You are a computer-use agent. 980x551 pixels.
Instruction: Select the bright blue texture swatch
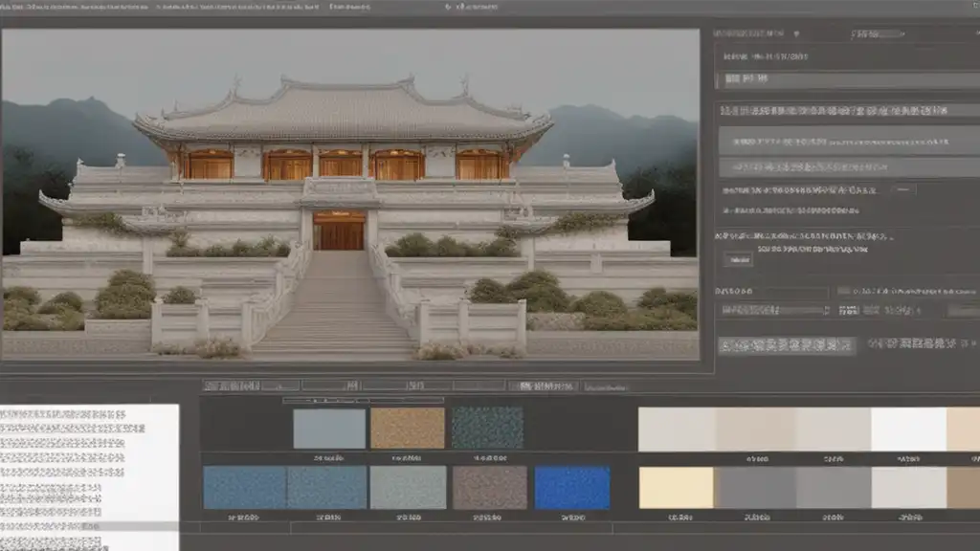(571, 487)
